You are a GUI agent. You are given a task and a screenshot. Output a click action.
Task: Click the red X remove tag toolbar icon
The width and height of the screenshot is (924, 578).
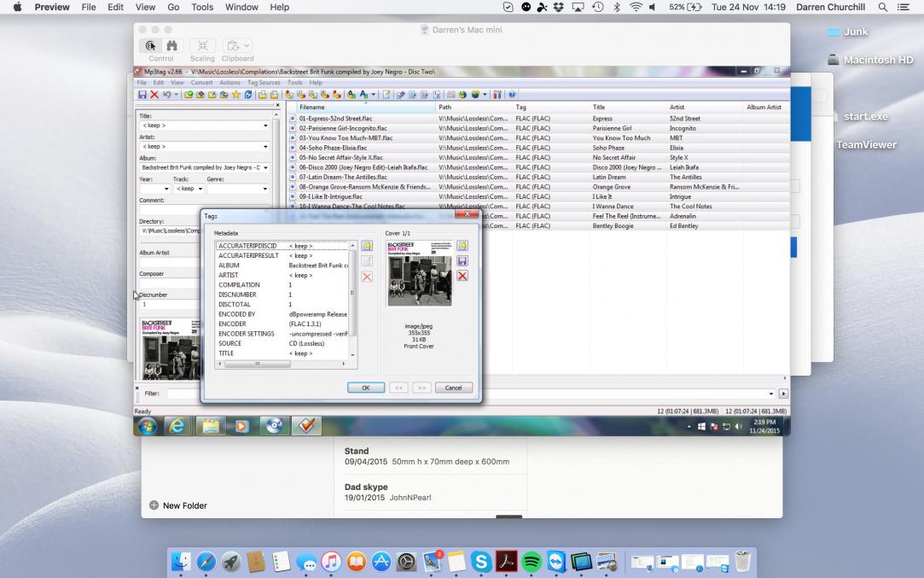click(x=154, y=95)
